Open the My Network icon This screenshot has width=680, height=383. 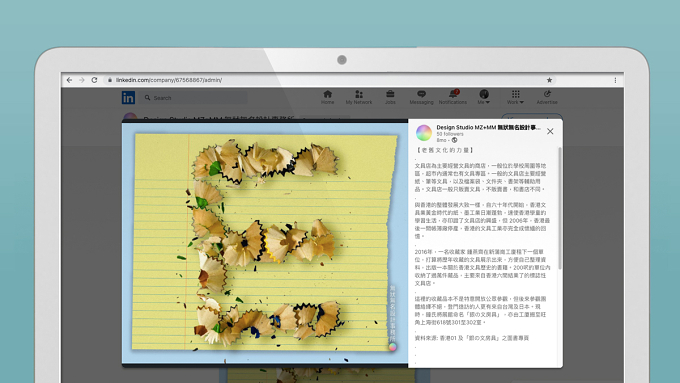click(359, 94)
